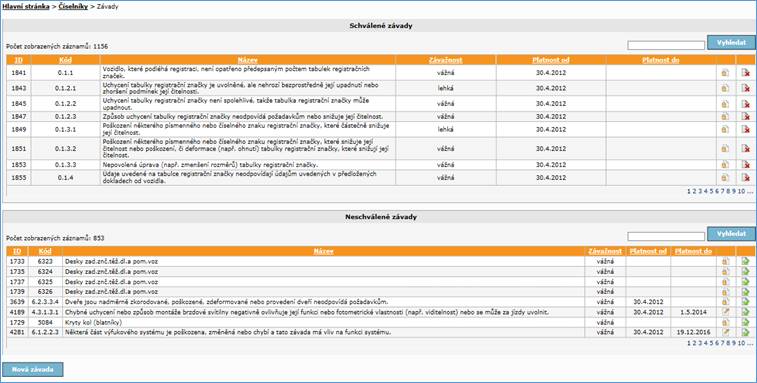Screen dimensions: 757x383
Task: Sort approved table by Kód header
Action: point(66,60)
